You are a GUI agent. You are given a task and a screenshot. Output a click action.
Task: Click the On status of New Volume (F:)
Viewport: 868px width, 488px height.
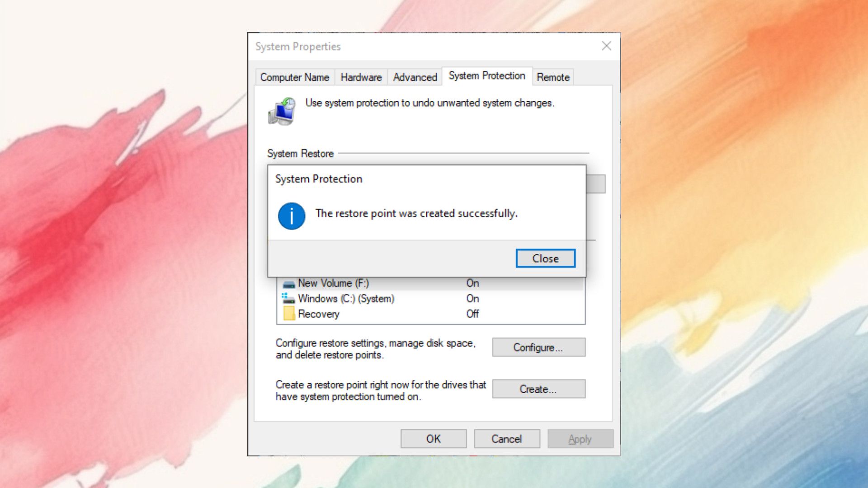pos(472,283)
